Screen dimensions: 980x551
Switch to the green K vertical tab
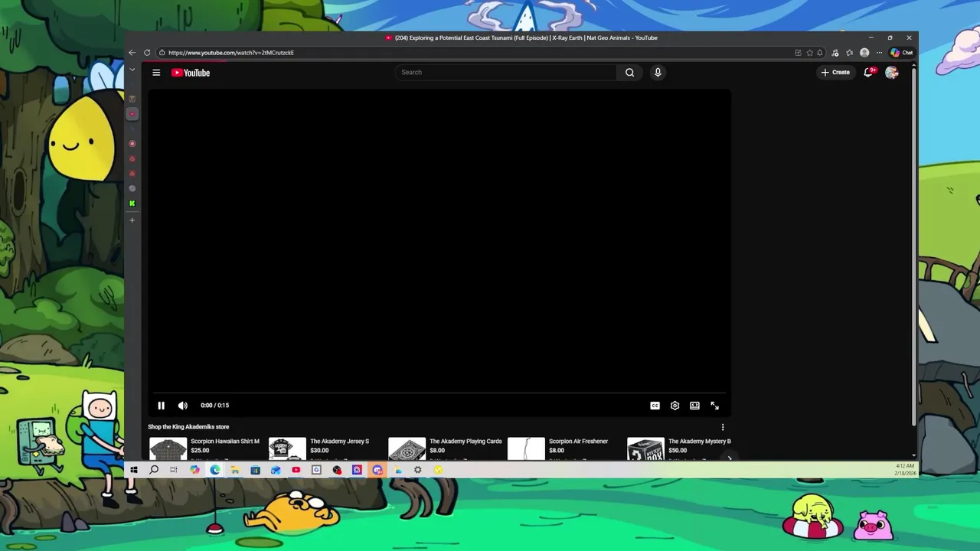tap(132, 204)
